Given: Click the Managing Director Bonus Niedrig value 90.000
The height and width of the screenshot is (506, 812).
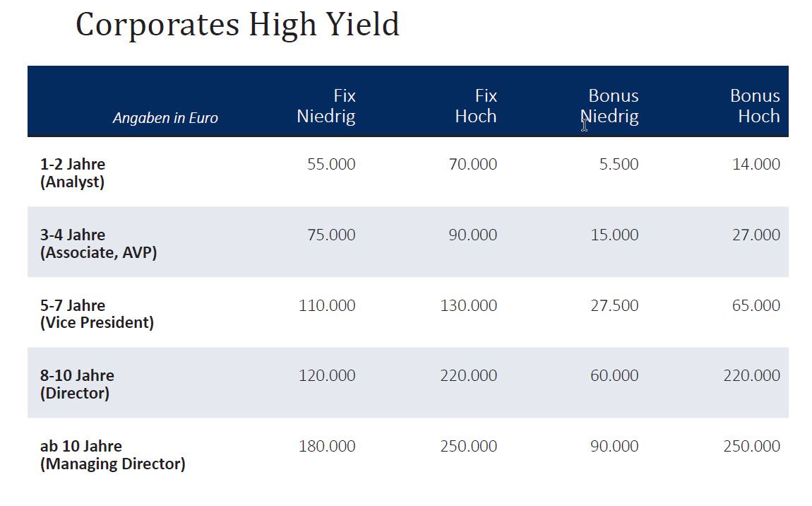Looking at the screenshot, I should (614, 447).
